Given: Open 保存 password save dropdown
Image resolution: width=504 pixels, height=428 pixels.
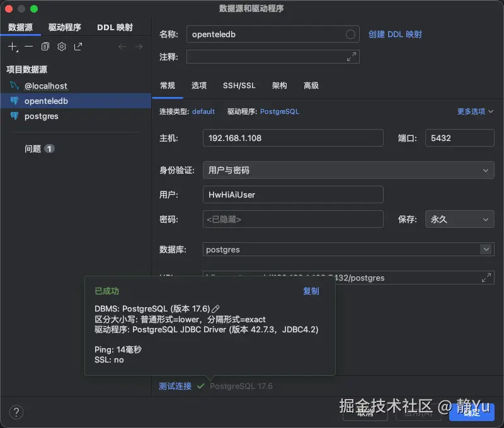Looking at the screenshot, I should point(460,219).
